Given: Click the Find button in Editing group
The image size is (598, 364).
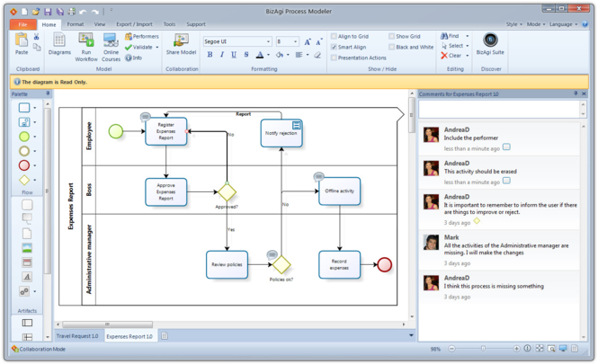Looking at the screenshot, I should tap(450, 37).
